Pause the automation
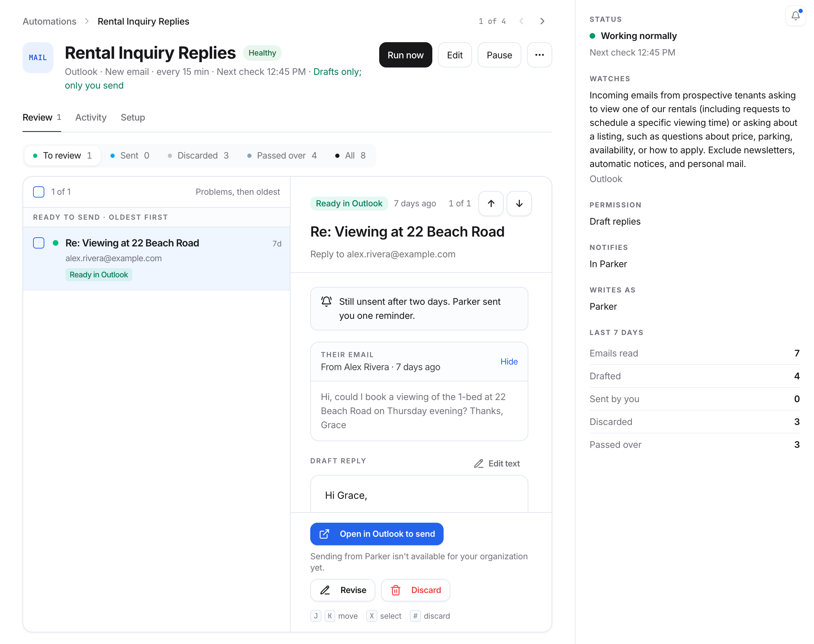 [499, 55]
